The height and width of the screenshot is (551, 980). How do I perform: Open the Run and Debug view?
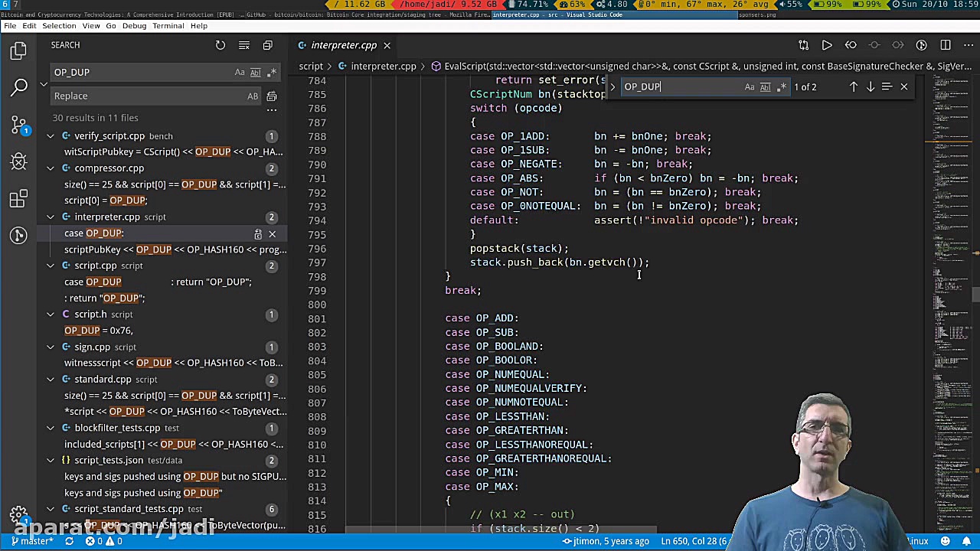18,161
